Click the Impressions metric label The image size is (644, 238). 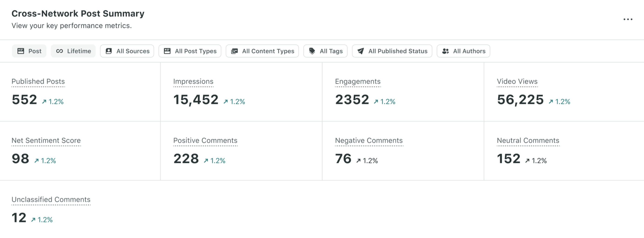tap(193, 82)
